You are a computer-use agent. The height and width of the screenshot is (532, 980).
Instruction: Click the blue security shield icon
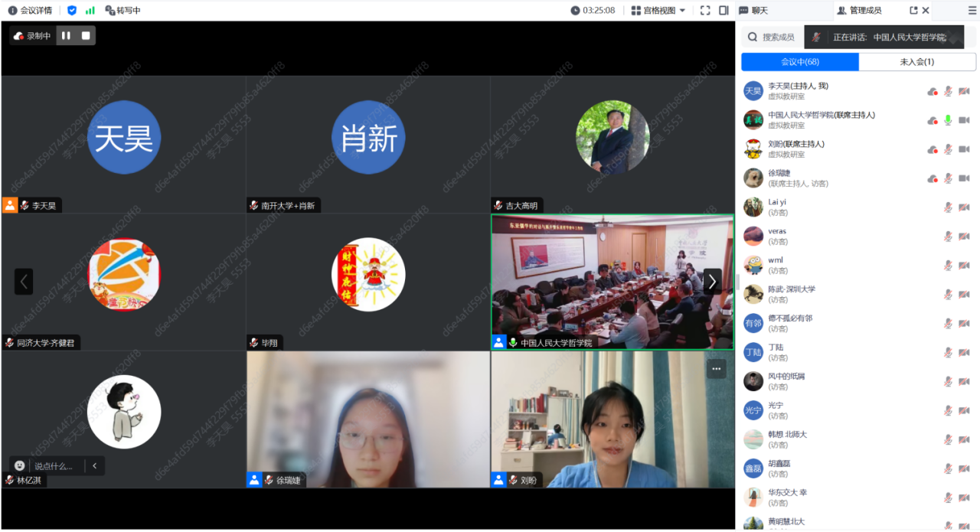tap(72, 11)
